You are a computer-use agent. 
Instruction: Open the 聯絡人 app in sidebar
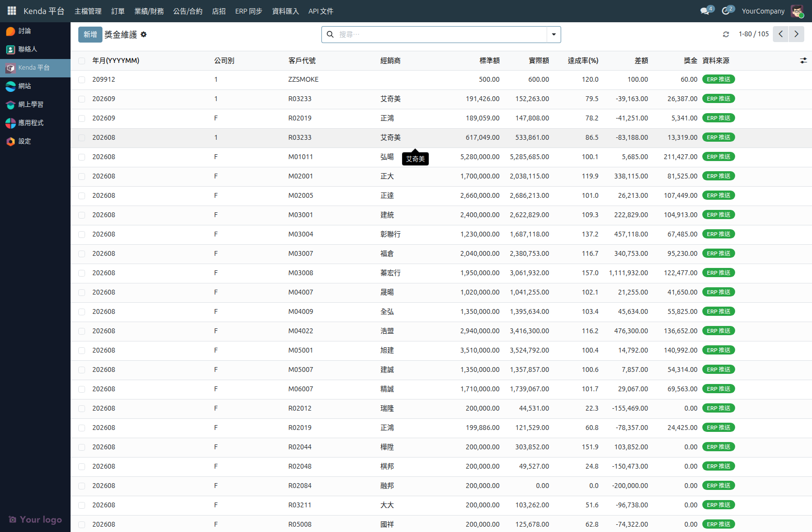coord(35,49)
